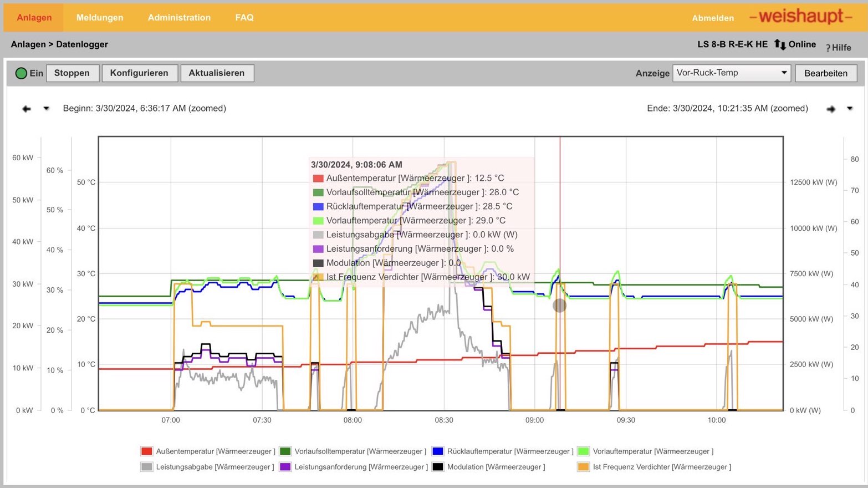Click the green Ein status indicator
Screen dimensions: 868x488
21,73
